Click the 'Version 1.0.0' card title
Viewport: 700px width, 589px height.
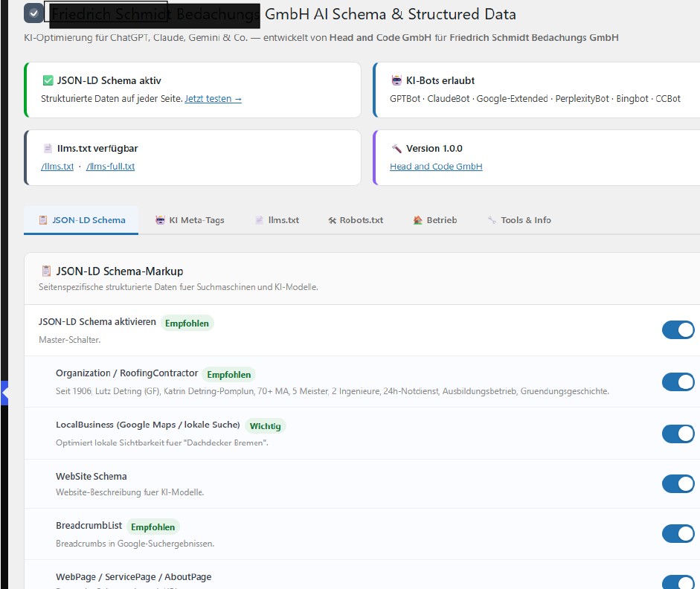[434, 148]
